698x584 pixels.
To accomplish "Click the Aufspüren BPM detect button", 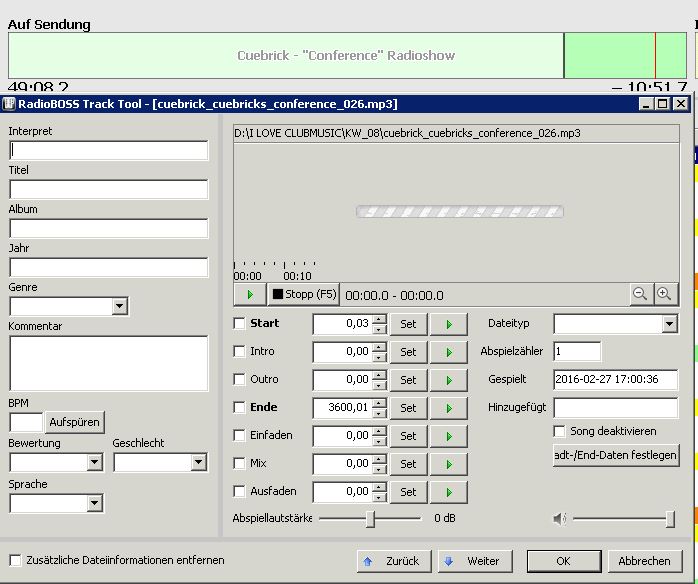I will pyautogui.click(x=74, y=422).
